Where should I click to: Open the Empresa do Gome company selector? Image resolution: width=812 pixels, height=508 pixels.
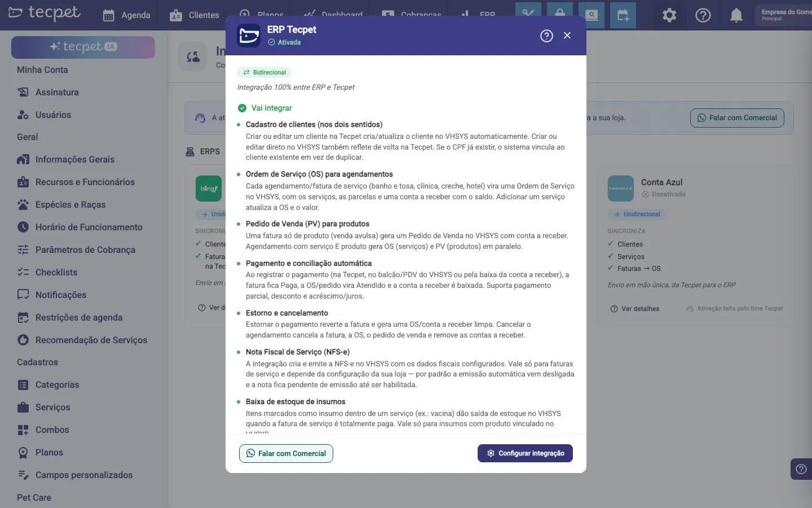(x=784, y=15)
